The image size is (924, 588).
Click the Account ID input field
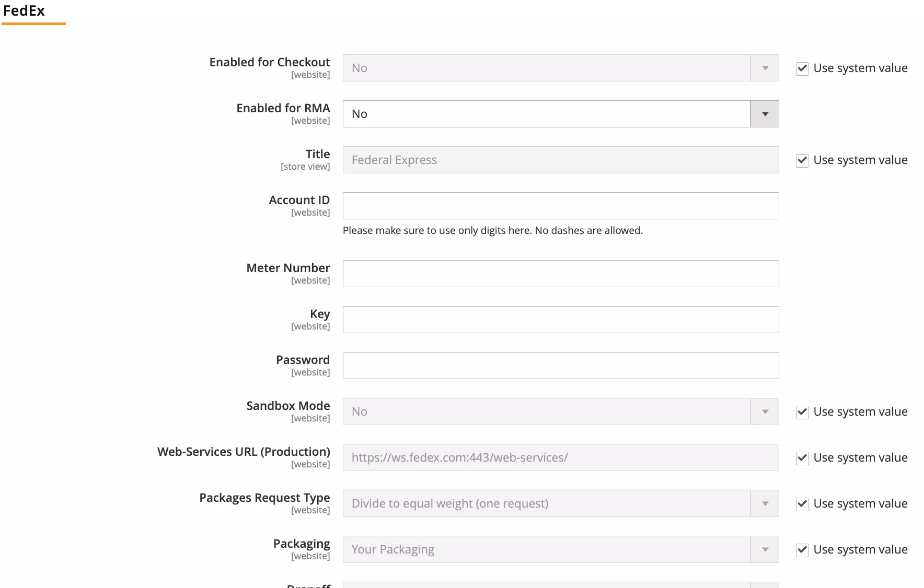pyautogui.click(x=560, y=206)
